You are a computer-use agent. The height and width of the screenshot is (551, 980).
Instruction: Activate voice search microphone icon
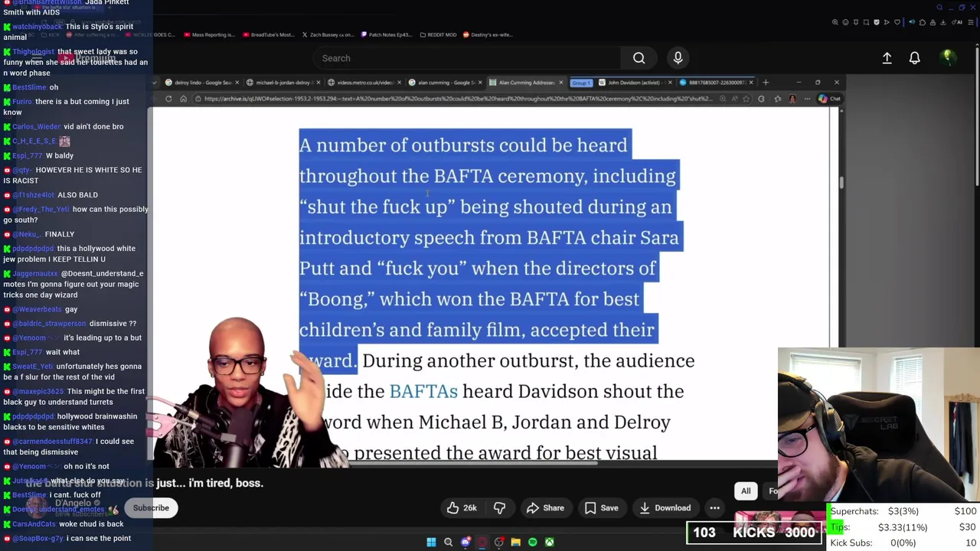(678, 58)
